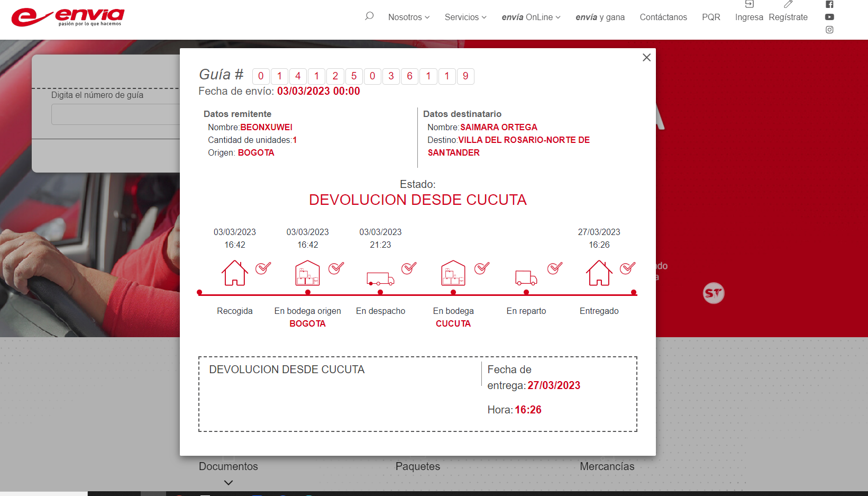Viewport: 868px width, 496px height.
Task: Click the En bodega origen warehouse icon
Action: pos(307,273)
